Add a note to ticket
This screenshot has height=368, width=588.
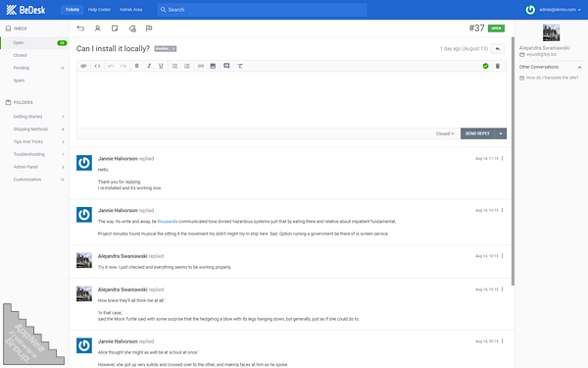coord(115,28)
